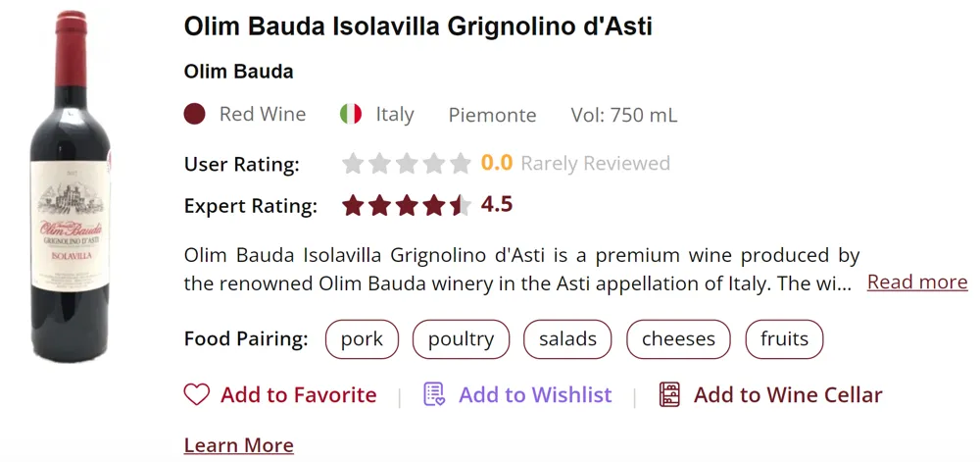Viewport: 980px width, 462px height.
Task: Pick the cheeses pairing tag
Action: (678, 339)
